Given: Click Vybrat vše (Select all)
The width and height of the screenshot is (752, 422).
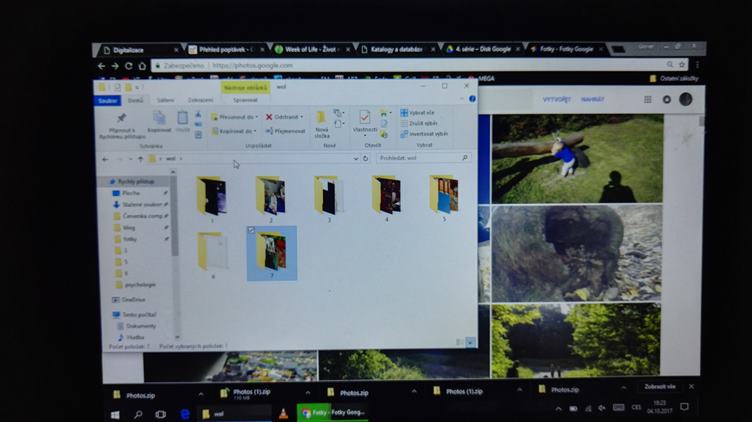Looking at the screenshot, I should (x=418, y=112).
